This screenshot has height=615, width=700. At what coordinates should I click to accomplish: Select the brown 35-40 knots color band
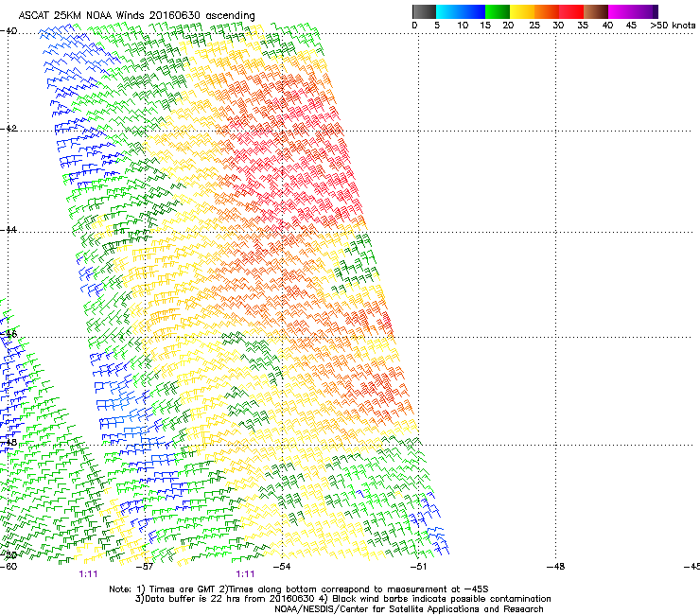596,11
